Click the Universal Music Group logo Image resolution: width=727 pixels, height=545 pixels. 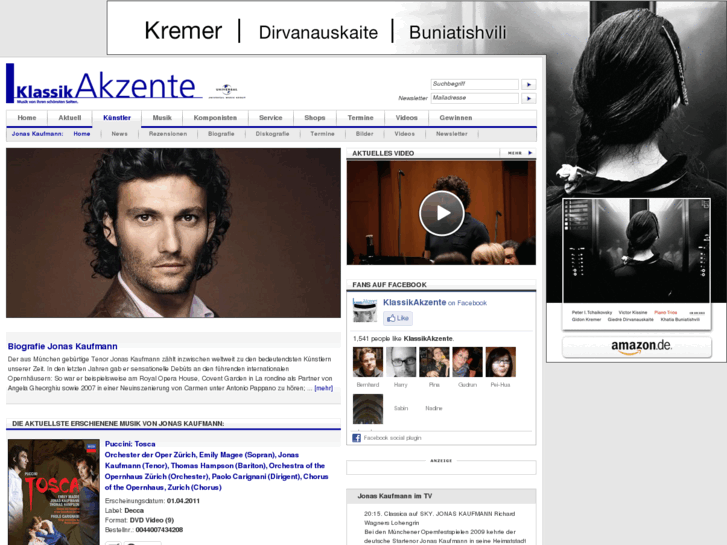pos(227,91)
